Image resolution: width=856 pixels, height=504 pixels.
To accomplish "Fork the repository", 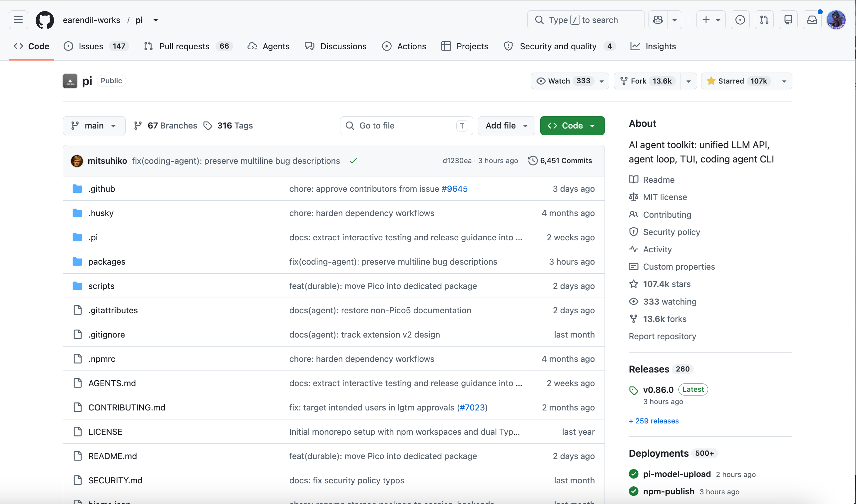I will click(x=647, y=81).
